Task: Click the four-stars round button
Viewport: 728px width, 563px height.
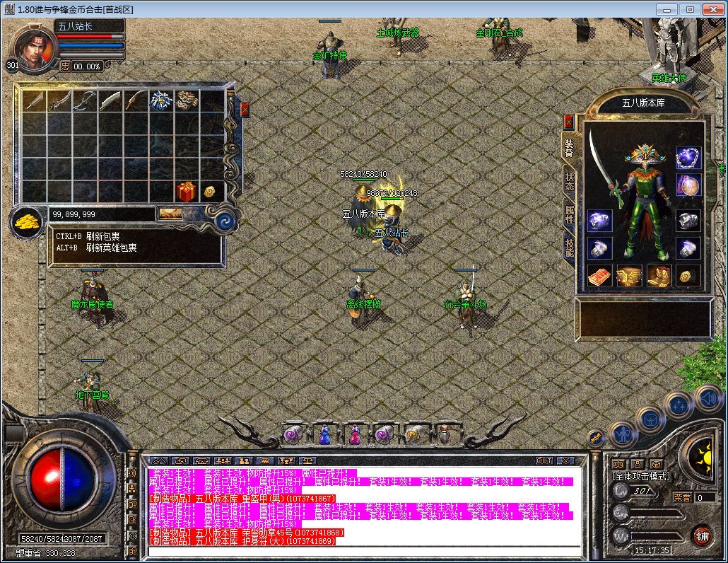Action: (x=679, y=406)
